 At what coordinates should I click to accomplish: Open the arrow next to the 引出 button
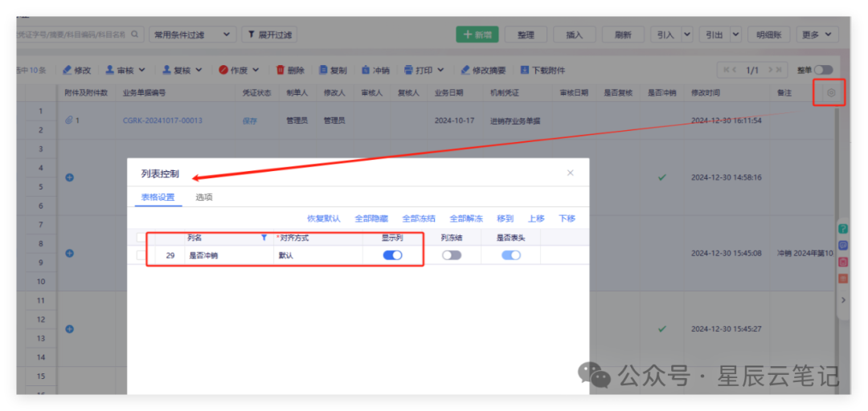tap(735, 35)
